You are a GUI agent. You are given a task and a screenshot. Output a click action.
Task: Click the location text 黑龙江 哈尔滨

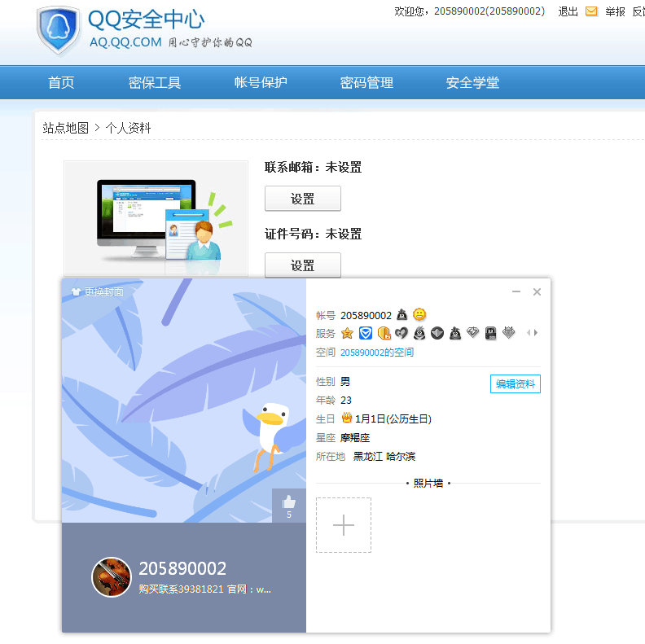coord(384,457)
